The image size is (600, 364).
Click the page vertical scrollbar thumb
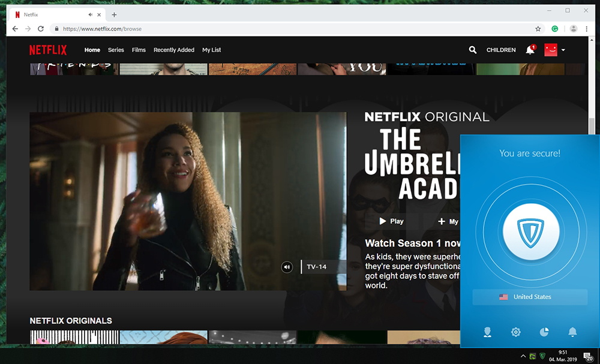click(592, 126)
